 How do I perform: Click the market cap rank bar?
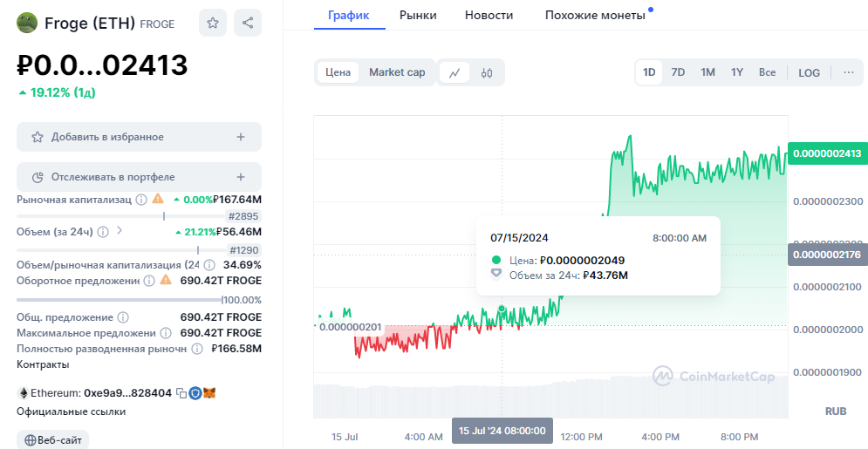120,216
